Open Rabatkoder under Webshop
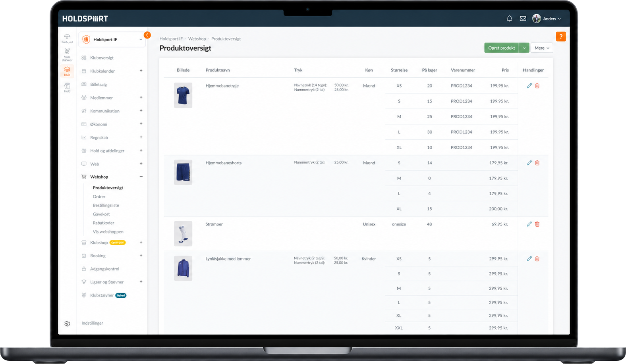 [x=104, y=223]
